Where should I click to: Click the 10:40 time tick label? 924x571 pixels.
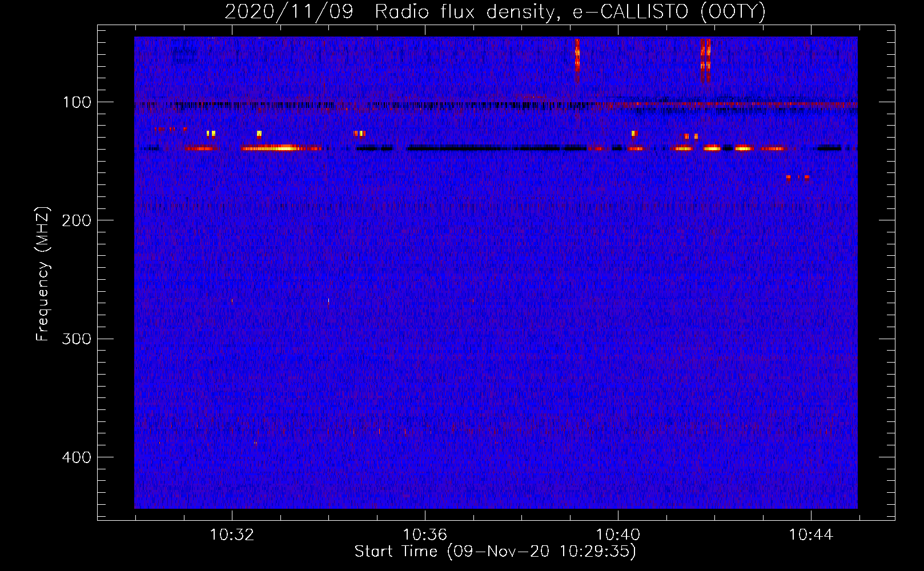pos(618,535)
